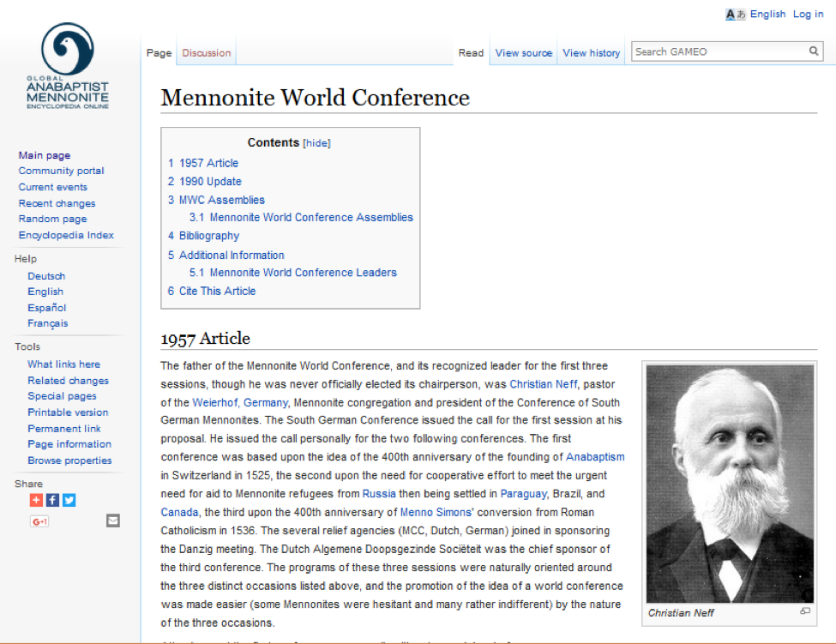Click the email envelope share icon

coord(113,521)
